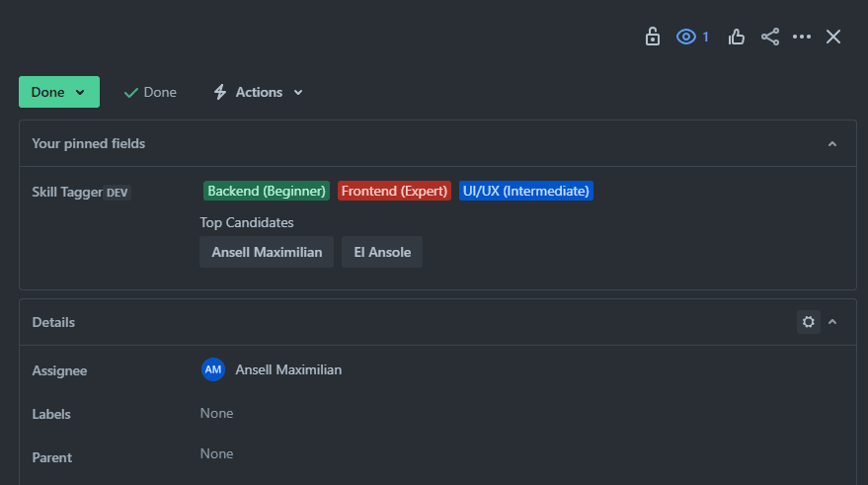Click the share icon
This screenshot has width=868, height=485.
tap(770, 37)
